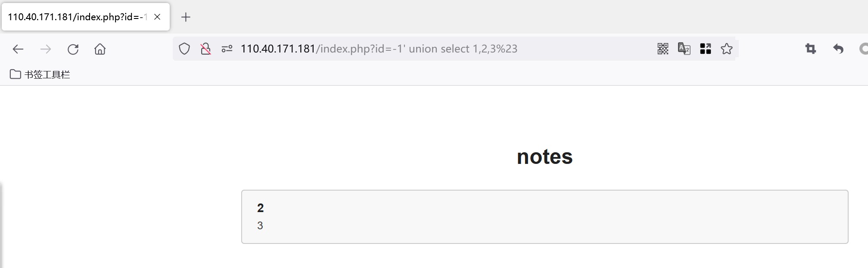Click the notes page heading
This screenshot has height=268, width=868.
544,157
